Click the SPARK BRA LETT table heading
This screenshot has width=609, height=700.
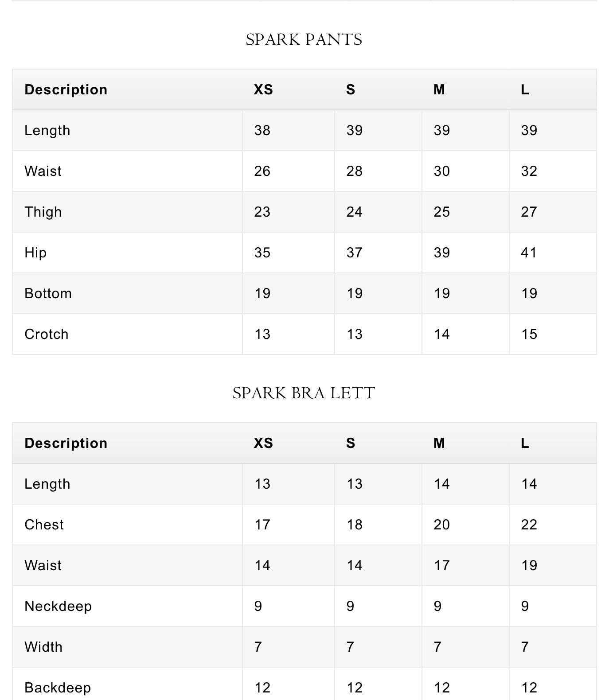click(304, 393)
